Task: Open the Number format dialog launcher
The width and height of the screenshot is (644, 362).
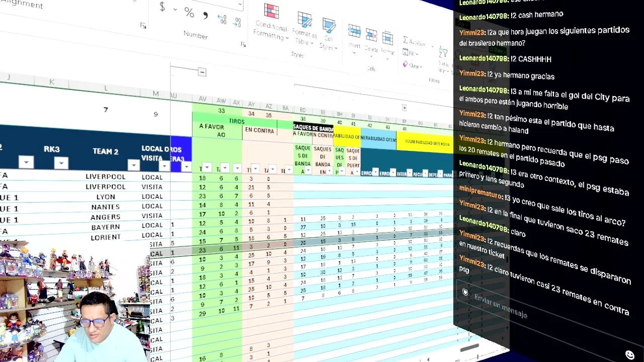Action: 244,45
